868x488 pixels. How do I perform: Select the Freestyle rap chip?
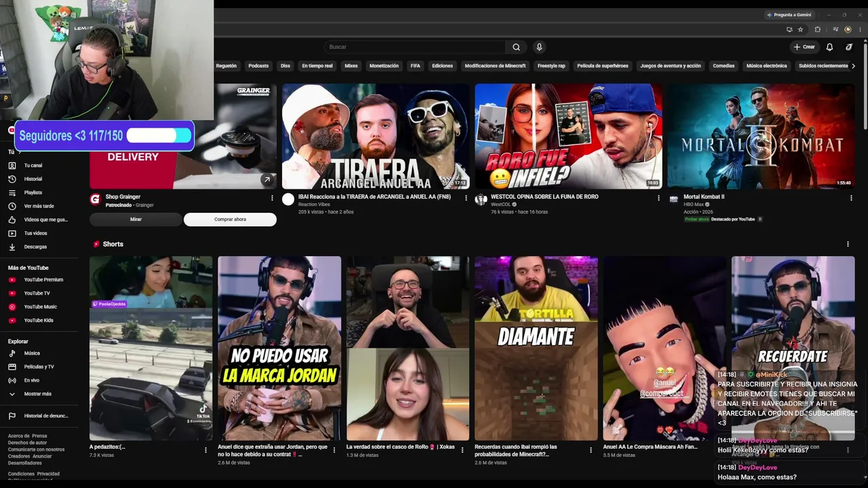pos(551,66)
